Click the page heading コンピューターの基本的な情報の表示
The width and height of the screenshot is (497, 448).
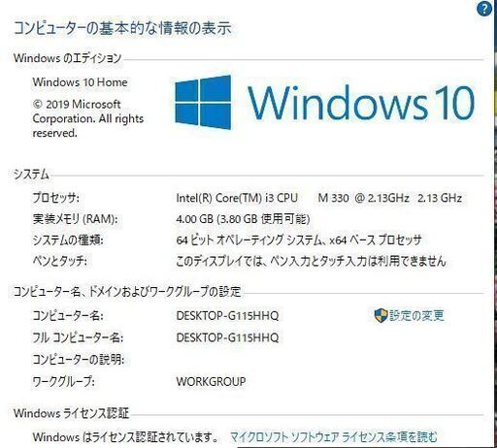point(122,28)
